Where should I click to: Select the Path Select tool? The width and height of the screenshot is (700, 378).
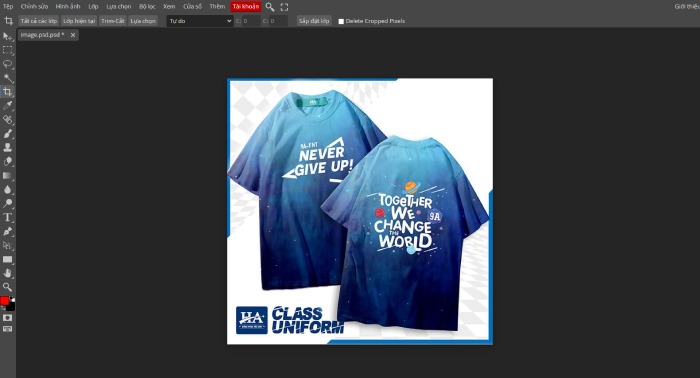[x=8, y=245]
